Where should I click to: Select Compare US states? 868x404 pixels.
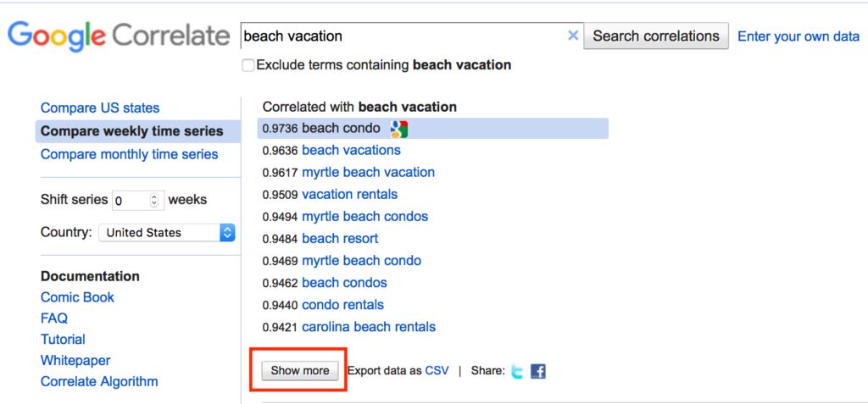pos(100,108)
